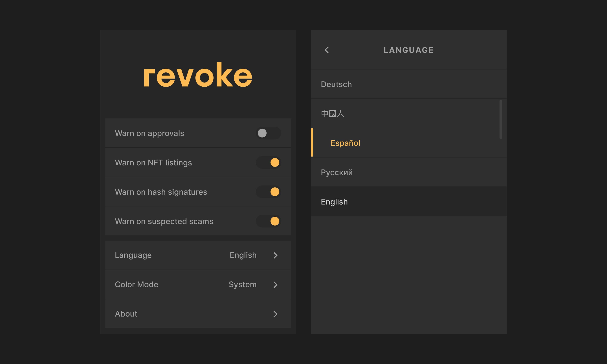Click the English value next to Language
607x364 pixels.
coord(243,255)
